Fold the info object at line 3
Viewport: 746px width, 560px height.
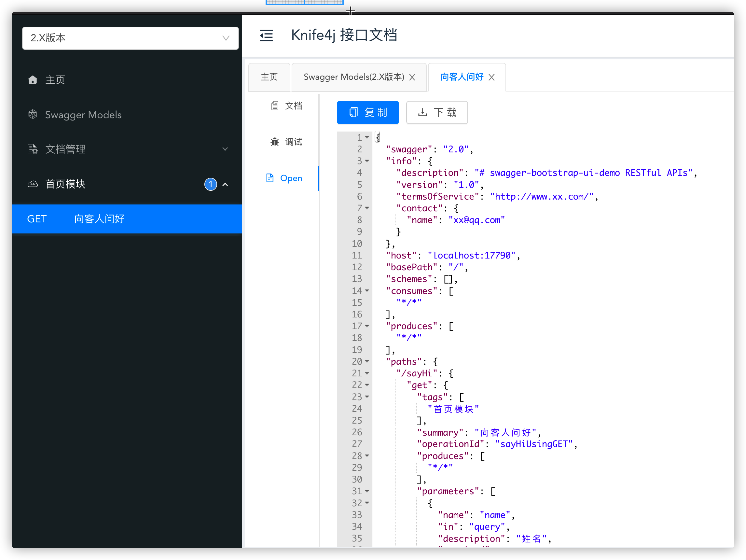pos(367,161)
